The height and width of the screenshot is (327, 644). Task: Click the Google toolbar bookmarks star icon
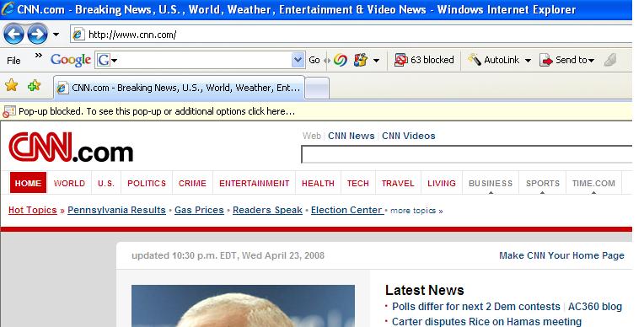pos(361,60)
